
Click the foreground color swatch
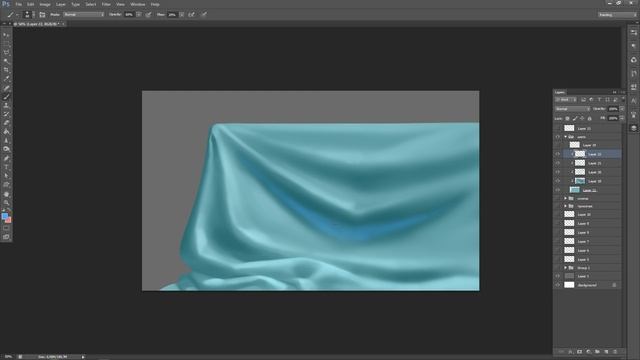pos(4,216)
